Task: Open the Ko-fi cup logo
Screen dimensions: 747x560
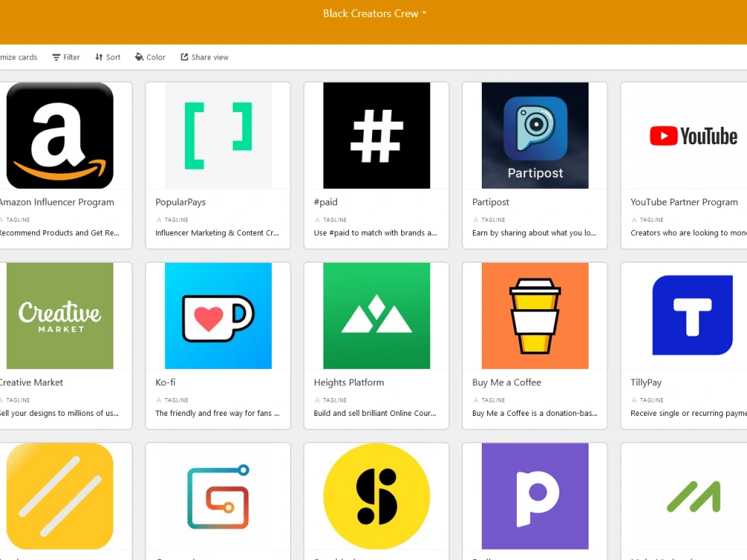Action: 218,316
